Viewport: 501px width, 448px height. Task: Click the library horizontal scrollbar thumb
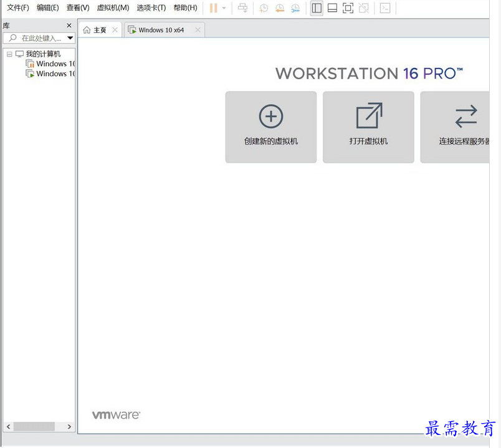(x=34, y=427)
